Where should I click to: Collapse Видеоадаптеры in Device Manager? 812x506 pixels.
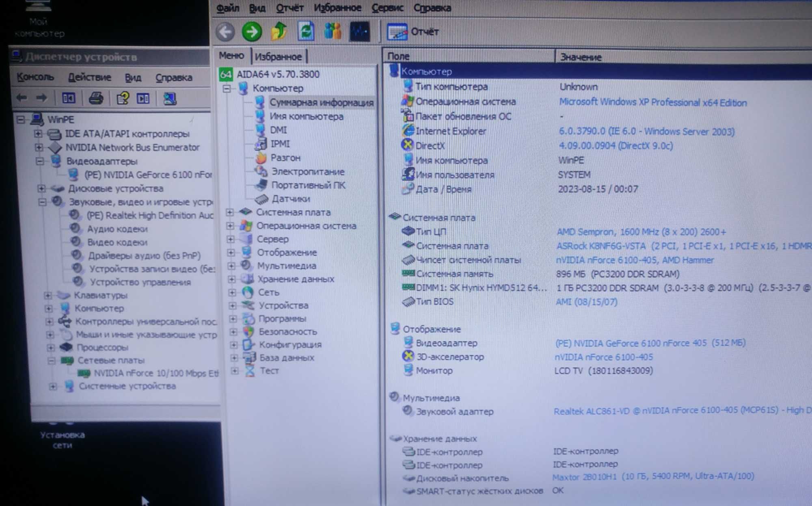[39, 161]
